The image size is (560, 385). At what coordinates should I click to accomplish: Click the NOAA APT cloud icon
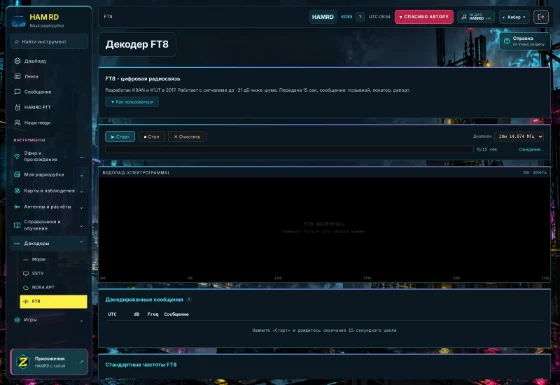[x=26, y=288]
